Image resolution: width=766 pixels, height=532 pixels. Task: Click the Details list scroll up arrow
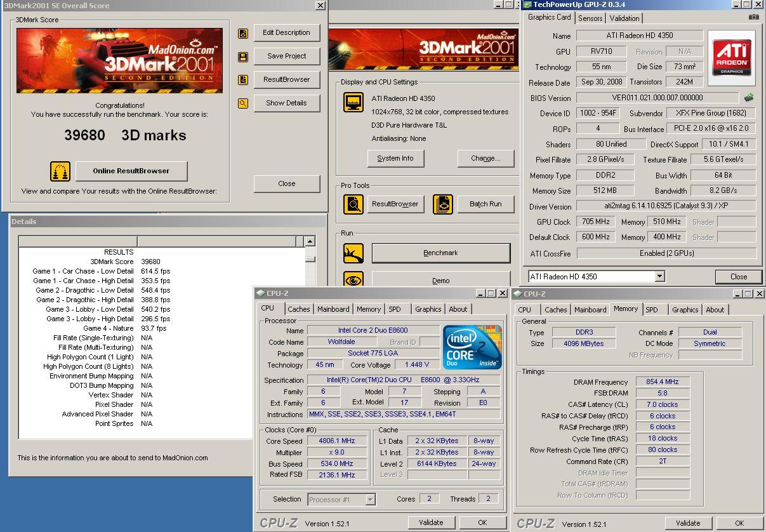(310, 242)
